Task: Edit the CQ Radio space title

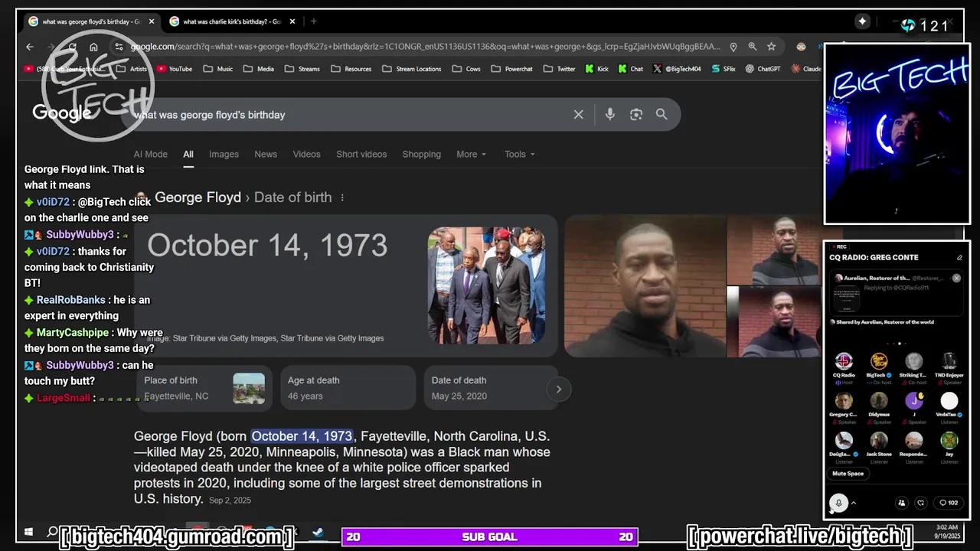Action: (959, 258)
